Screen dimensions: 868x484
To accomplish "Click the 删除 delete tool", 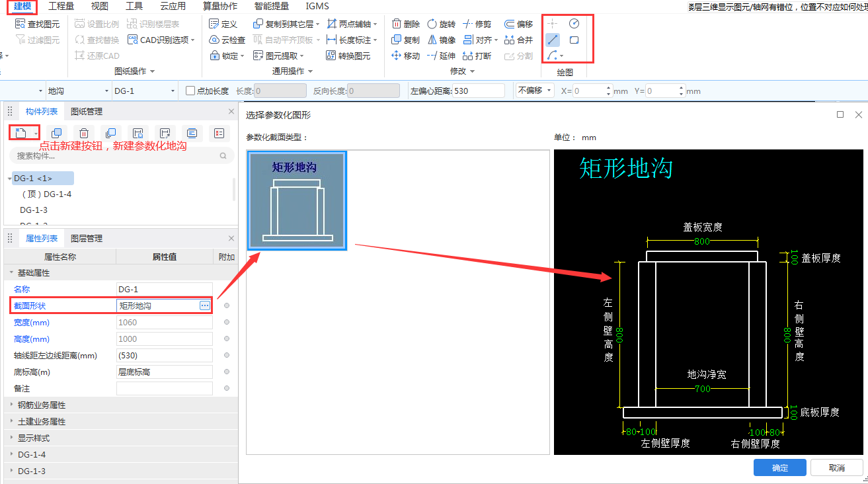I will coord(405,24).
